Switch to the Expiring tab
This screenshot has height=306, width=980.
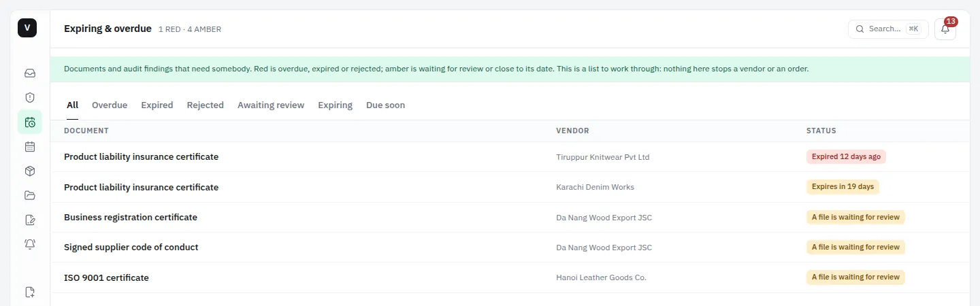click(x=335, y=105)
